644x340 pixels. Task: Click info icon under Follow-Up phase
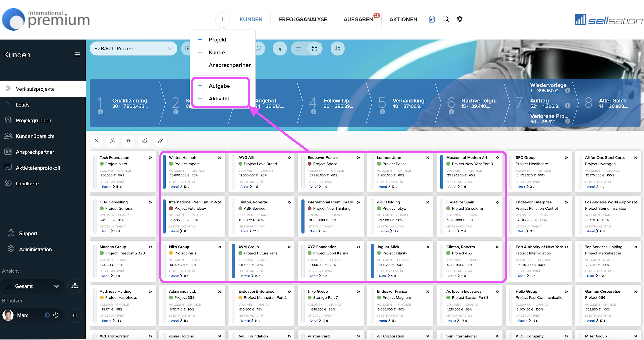(x=313, y=112)
